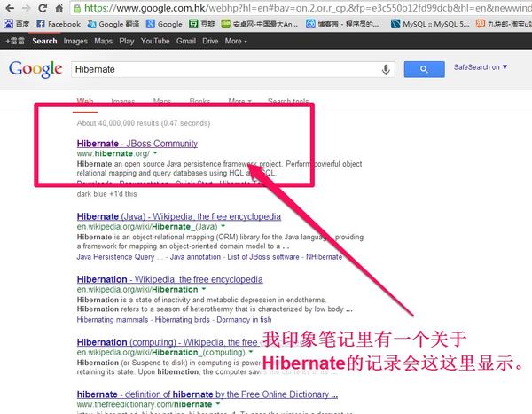Viewport: 532px width, 414px height.
Task: Open Drive in the black Google bar
Action: [210, 41]
